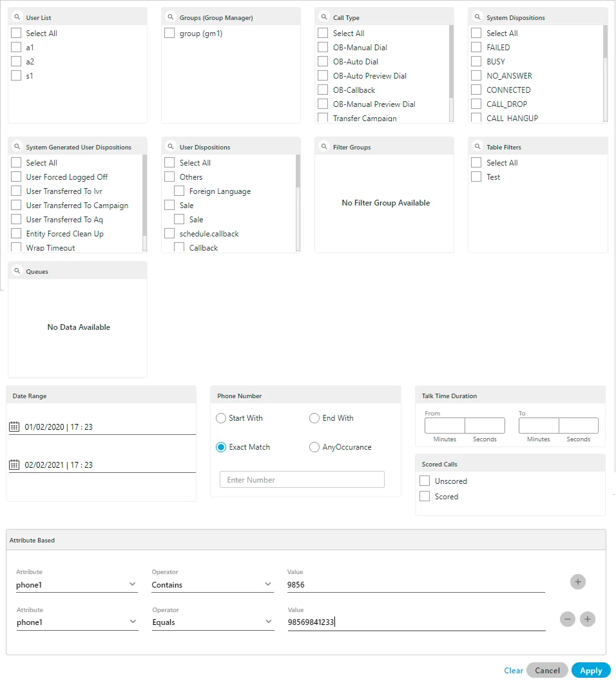Check the CONNECTED disposition

(476, 90)
